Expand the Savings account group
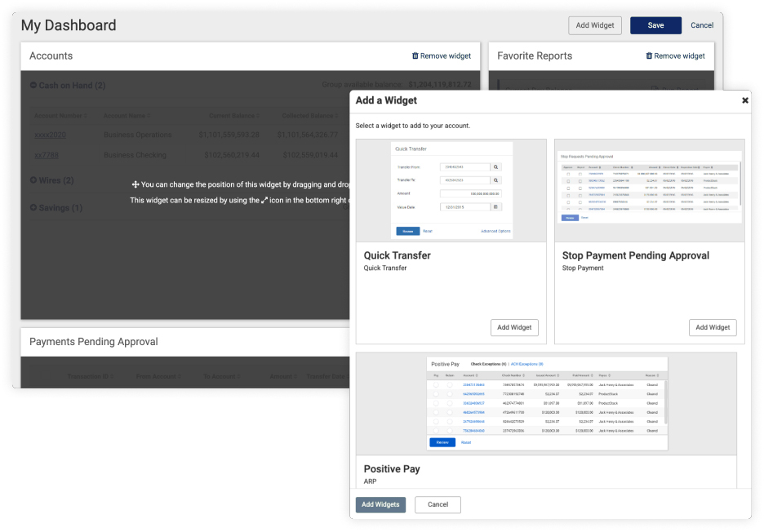The width and height of the screenshot is (764, 532). tap(33, 207)
